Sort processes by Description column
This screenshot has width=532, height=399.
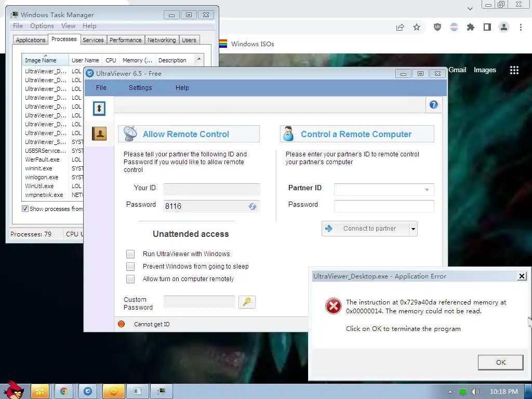[x=175, y=60]
